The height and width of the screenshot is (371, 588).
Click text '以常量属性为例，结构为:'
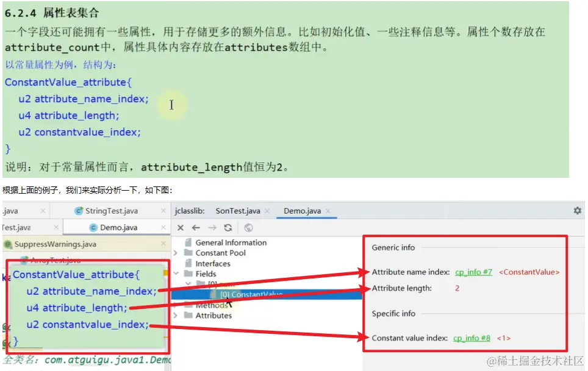(x=61, y=65)
